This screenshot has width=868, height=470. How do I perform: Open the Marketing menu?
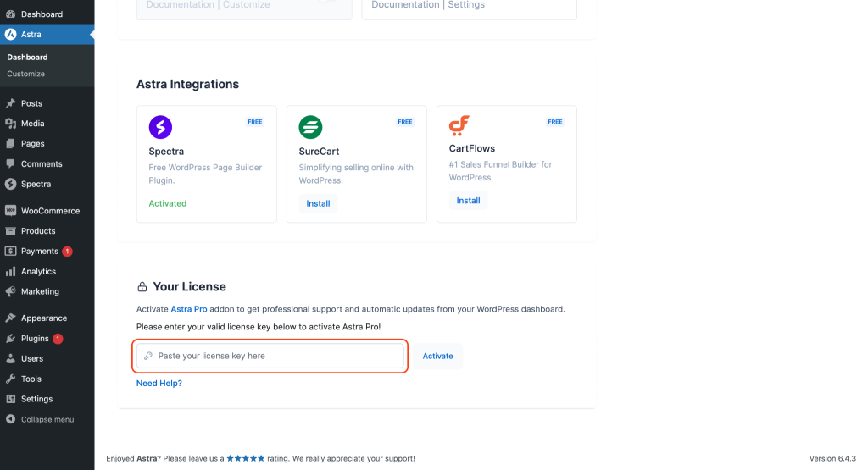pos(40,291)
